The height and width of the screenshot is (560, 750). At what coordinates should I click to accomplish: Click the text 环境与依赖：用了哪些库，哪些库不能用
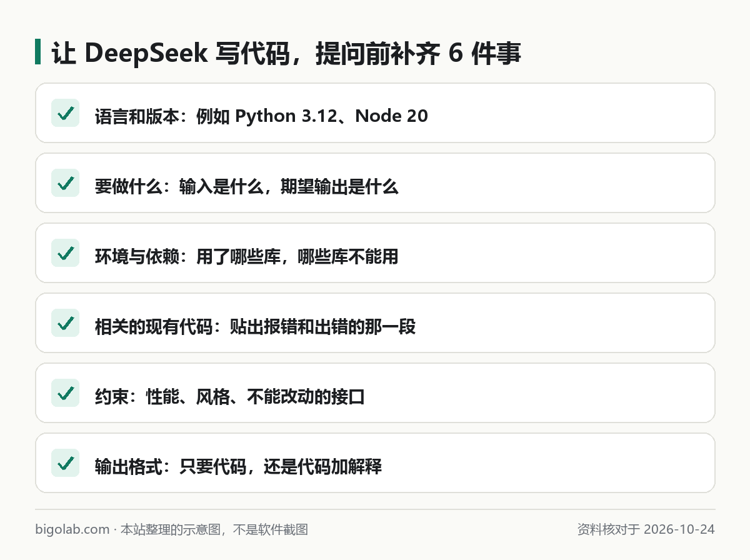click(247, 256)
